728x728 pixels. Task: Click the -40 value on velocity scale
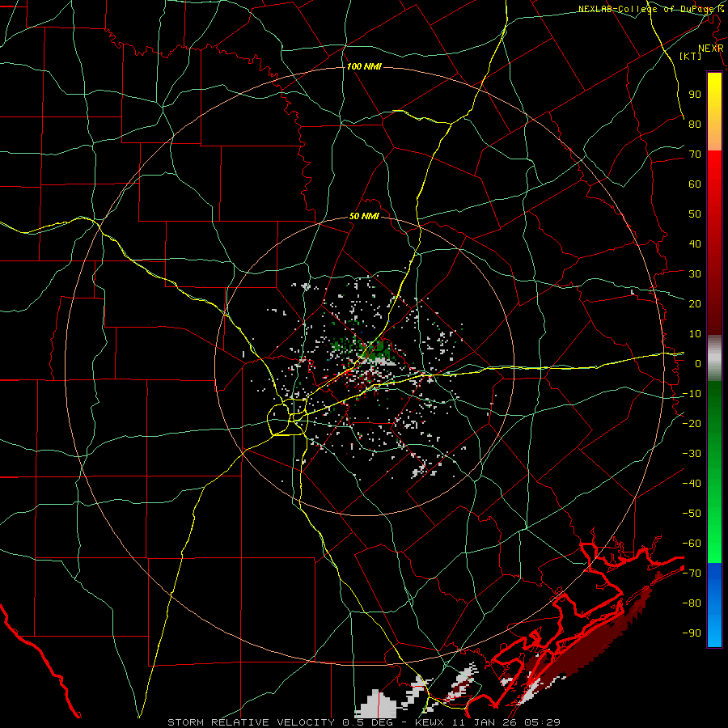(x=692, y=484)
